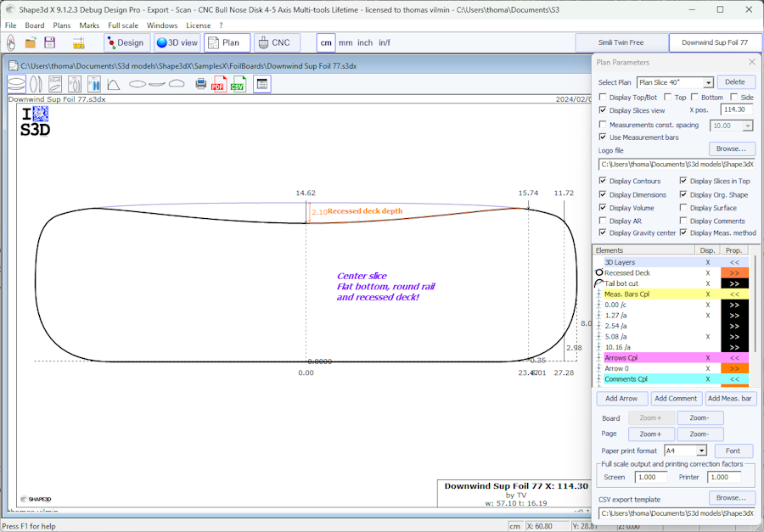Toggle the Display Gravity center checkbox
Screen dimensions: 764x532
click(603, 232)
